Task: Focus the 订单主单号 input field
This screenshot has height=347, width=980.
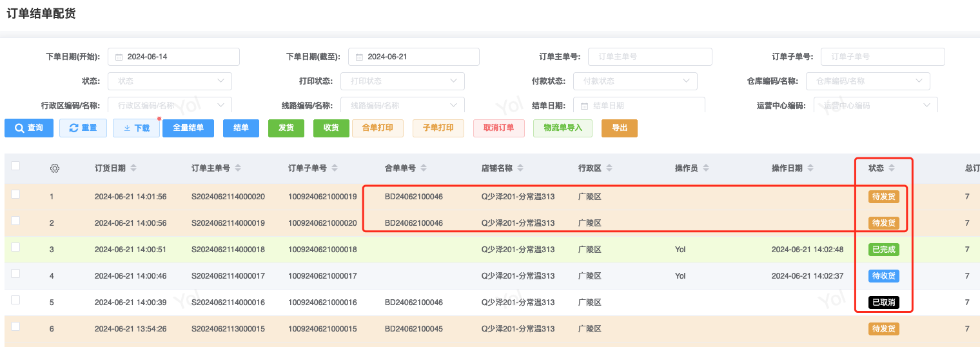Action: (x=649, y=57)
